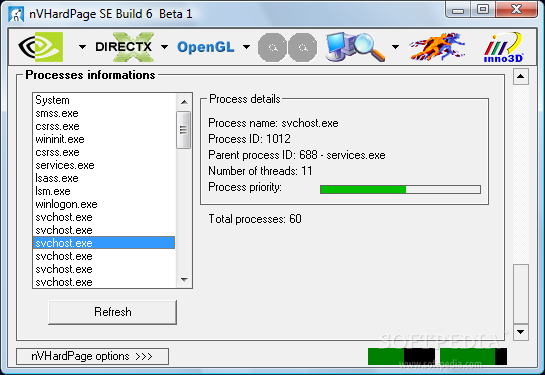Click the Process priority progress bar
Image resolution: width=545 pixels, height=375 pixels.
tap(400, 189)
